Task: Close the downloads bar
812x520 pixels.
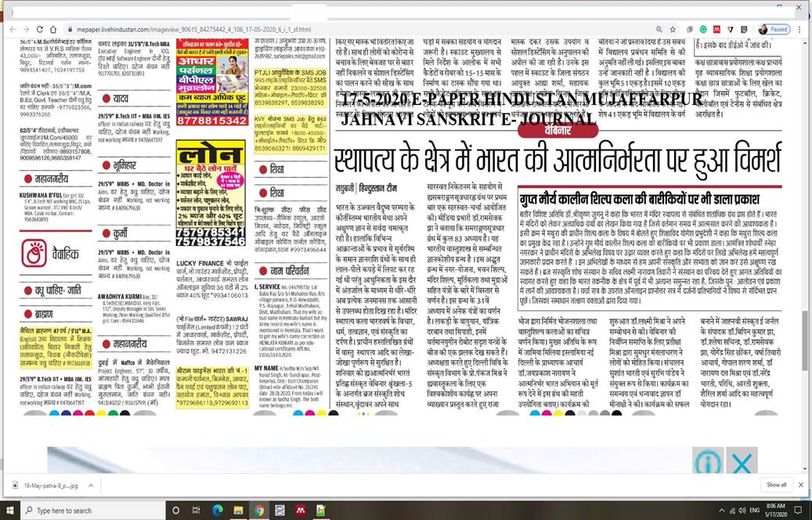Action: 800,486
